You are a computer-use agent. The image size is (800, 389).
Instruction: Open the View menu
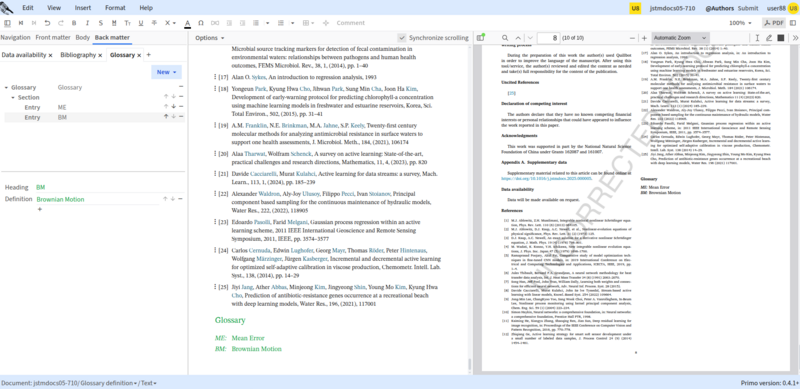(54, 8)
